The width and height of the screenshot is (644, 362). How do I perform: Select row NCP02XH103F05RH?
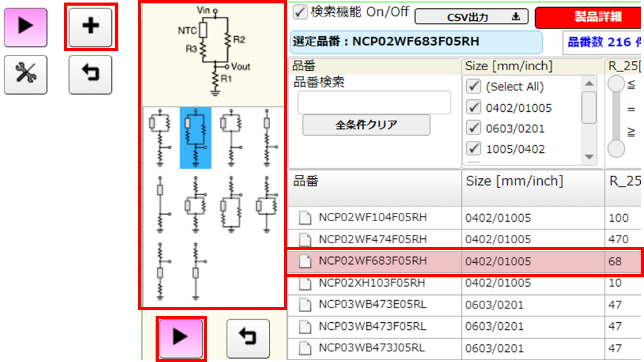click(x=373, y=282)
